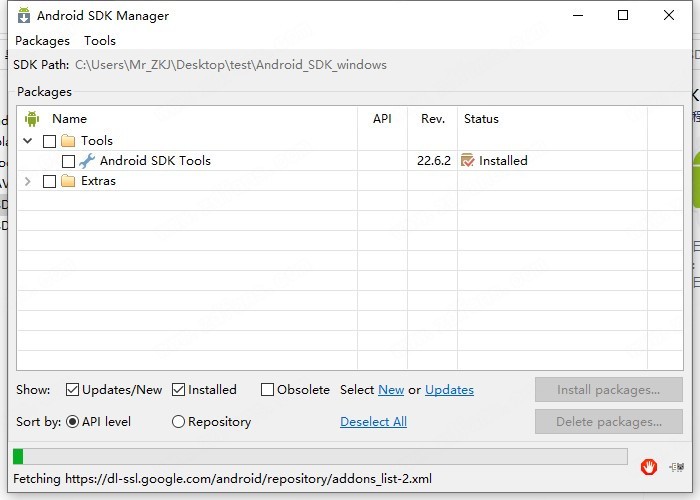This screenshot has width=700, height=500.
Task: Click the Deselect All link
Action: click(373, 422)
